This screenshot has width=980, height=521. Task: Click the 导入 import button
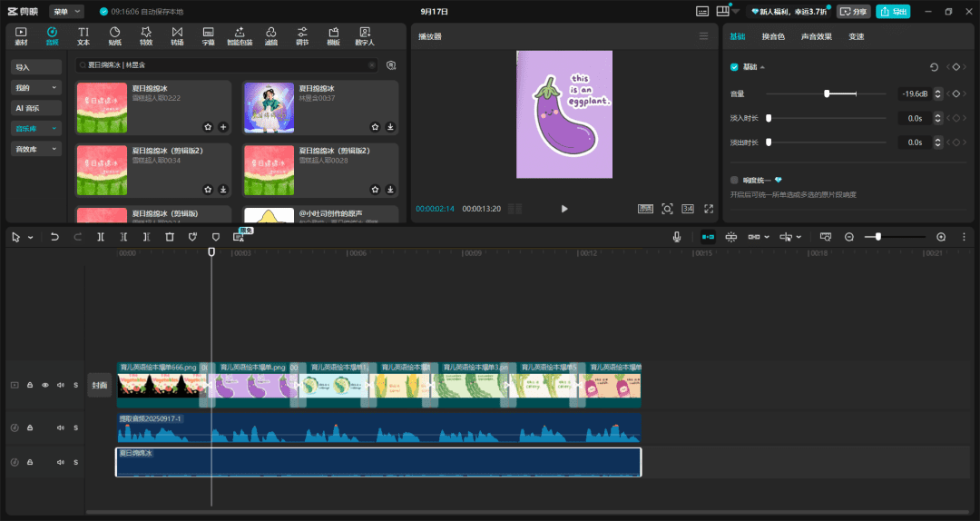(x=36, y=67)
